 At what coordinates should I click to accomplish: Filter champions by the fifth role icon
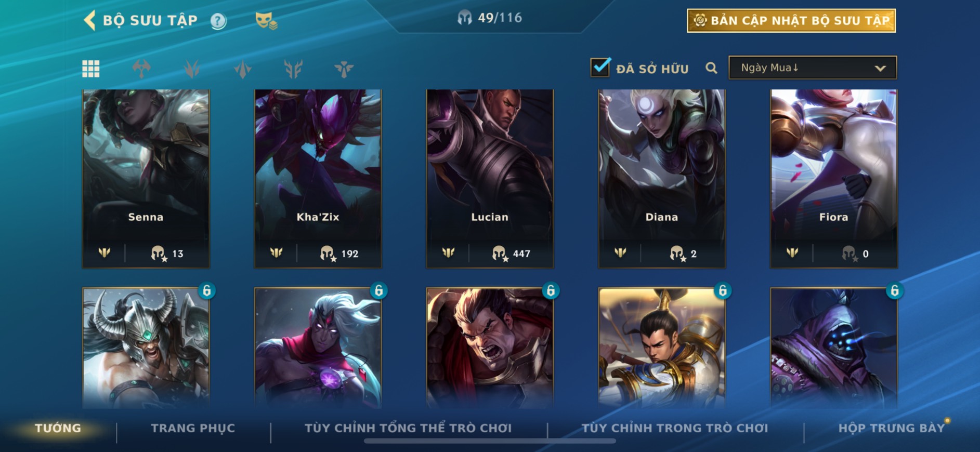coord(344,69)
